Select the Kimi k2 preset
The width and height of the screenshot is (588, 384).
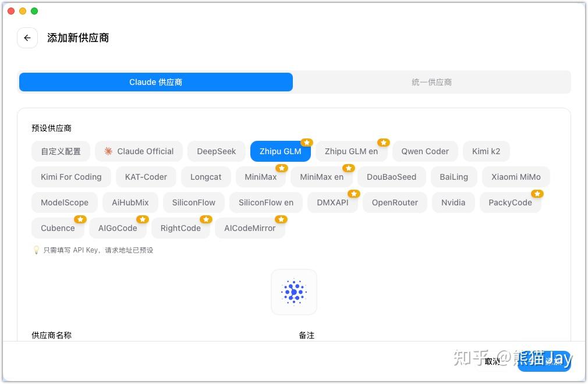tap(486, 151)
